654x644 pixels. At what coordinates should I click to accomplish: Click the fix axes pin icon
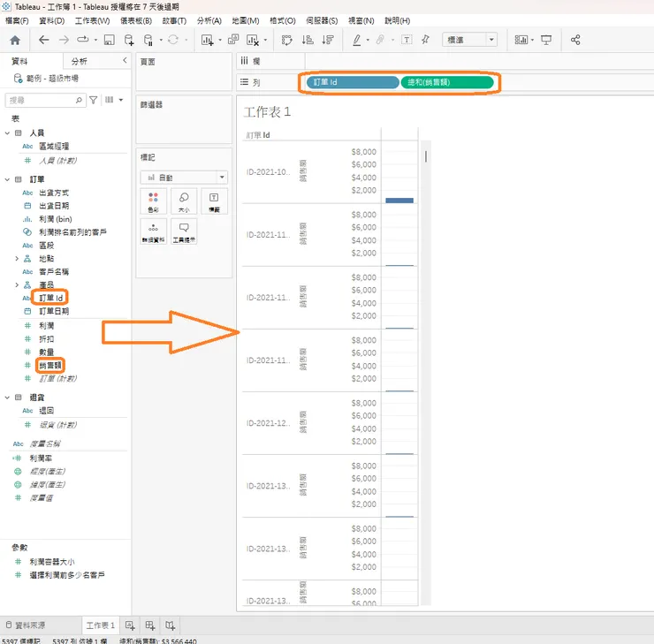click(x=425, y=40)
